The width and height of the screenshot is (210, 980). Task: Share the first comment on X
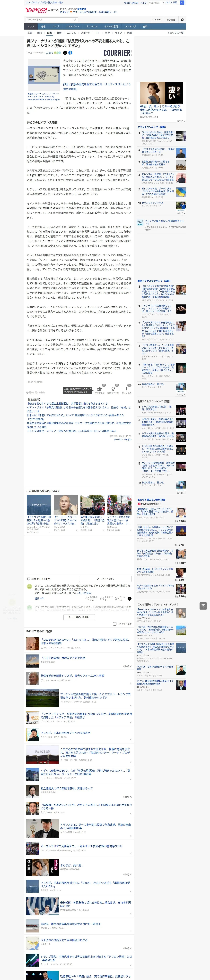pos(129,598)
